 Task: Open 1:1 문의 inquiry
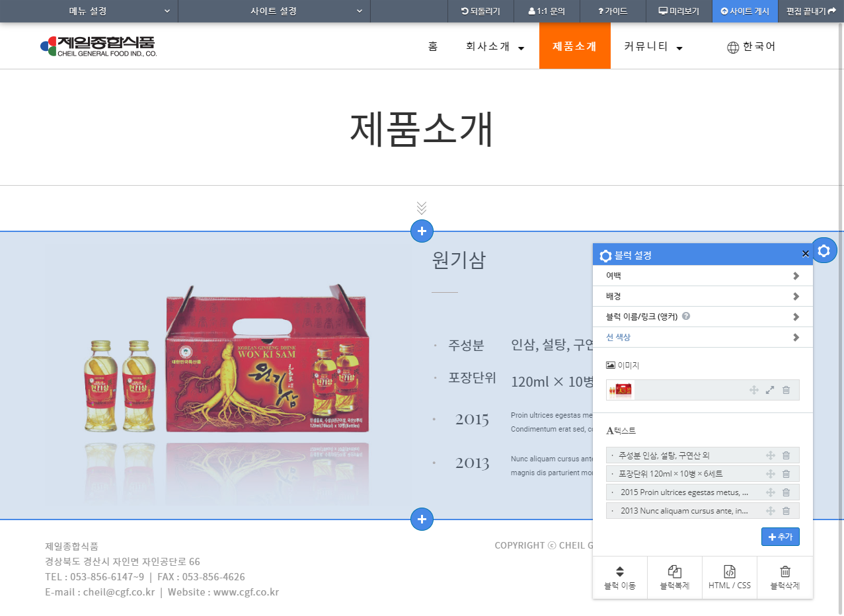pos(547,11)
